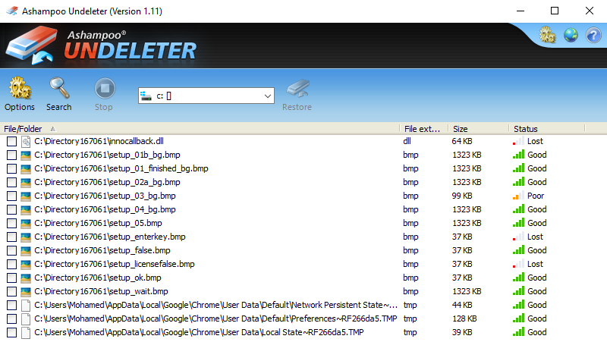Tick checkbox for setup_wait.bmp
607x364 pixels.
click(x=11, y=292)
